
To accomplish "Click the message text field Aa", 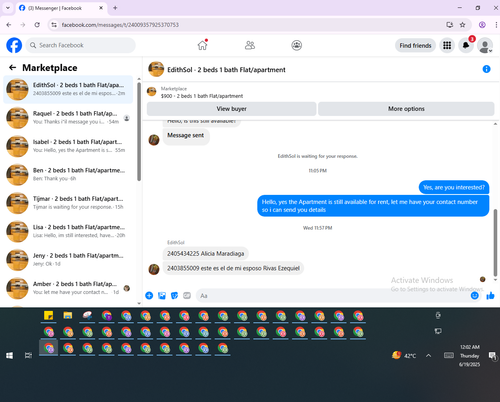I will click(333, 296).
